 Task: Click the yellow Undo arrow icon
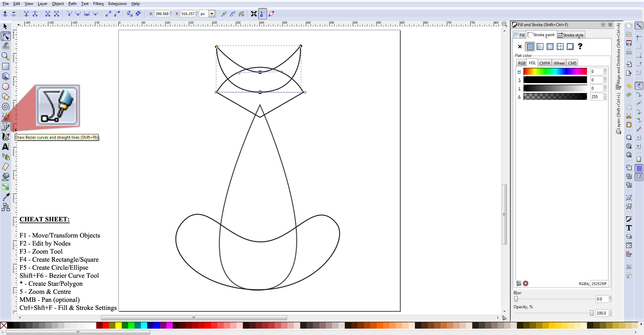(x=629, y=86)
